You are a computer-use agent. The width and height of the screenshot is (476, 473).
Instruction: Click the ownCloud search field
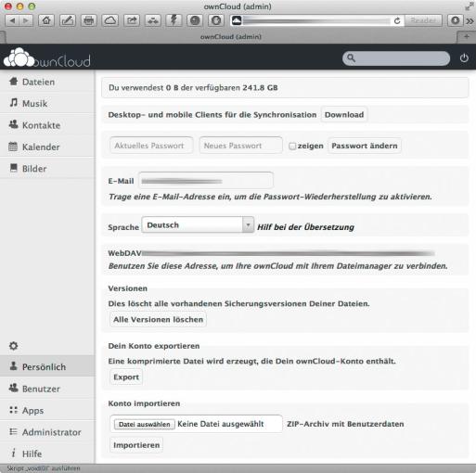[x=396, y=58]
